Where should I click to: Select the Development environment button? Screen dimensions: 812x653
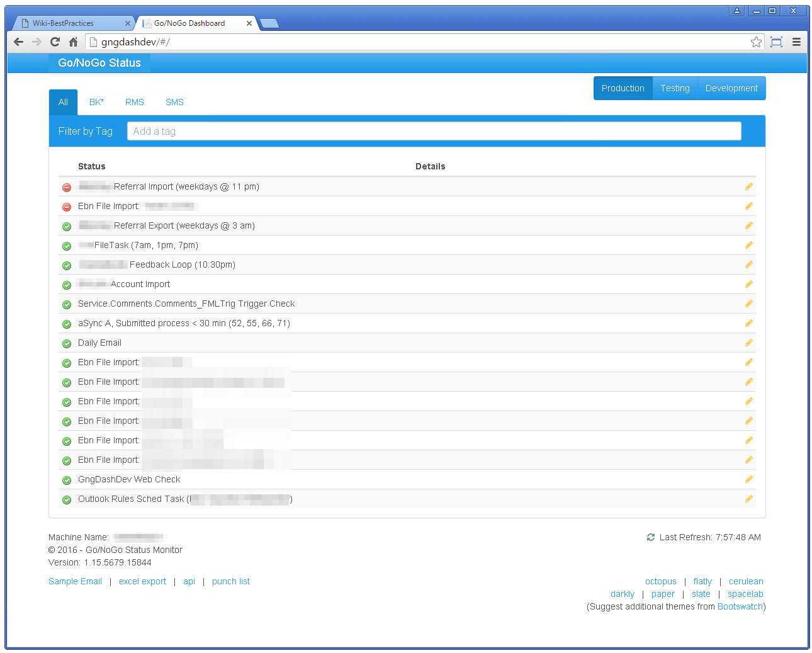coord(731,88)
